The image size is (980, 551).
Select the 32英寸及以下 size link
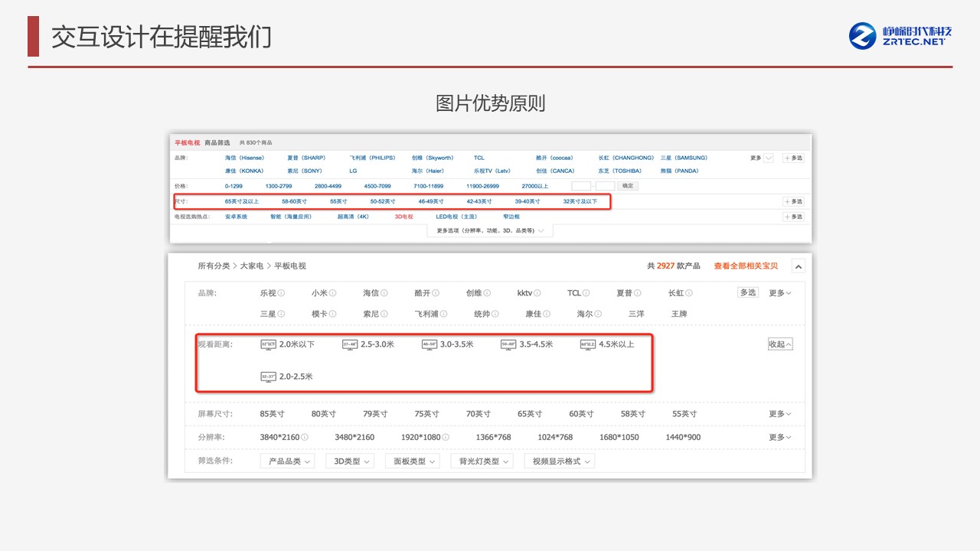click(x=580, y=201)
